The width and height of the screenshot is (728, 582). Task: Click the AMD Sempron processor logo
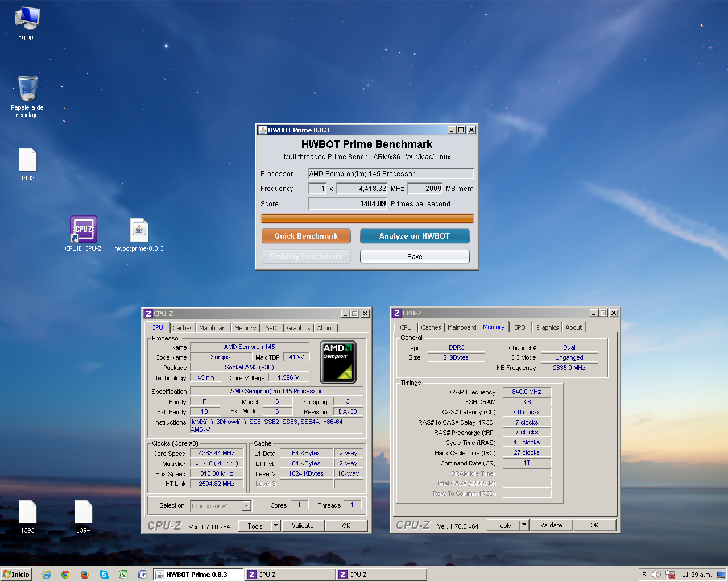click(338, 361)
